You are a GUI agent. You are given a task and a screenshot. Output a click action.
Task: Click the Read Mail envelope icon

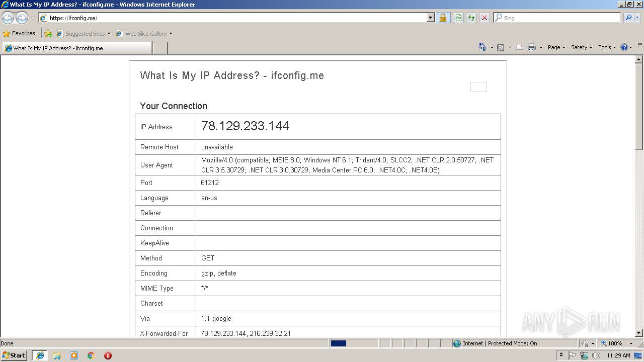click(x=520, y=47)
